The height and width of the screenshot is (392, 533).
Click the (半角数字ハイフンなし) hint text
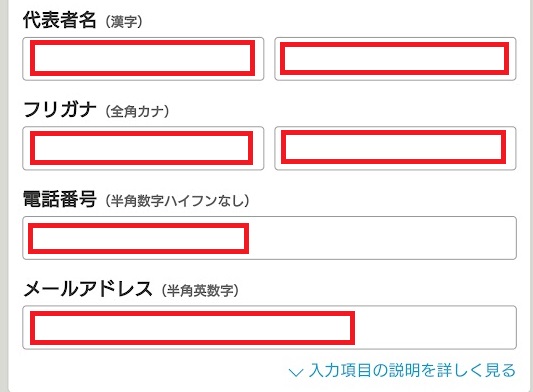(177, 201)
